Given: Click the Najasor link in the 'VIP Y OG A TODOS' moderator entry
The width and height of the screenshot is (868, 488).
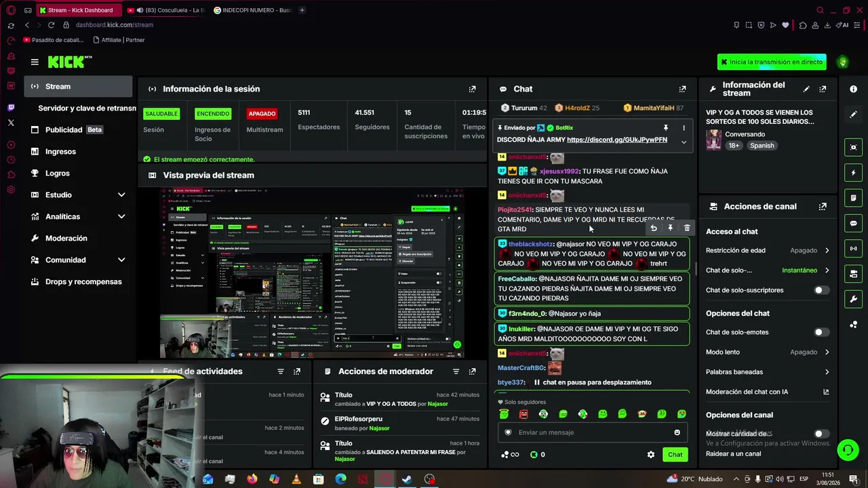Looking at the screenshot, I should click(x=437, y=404).
